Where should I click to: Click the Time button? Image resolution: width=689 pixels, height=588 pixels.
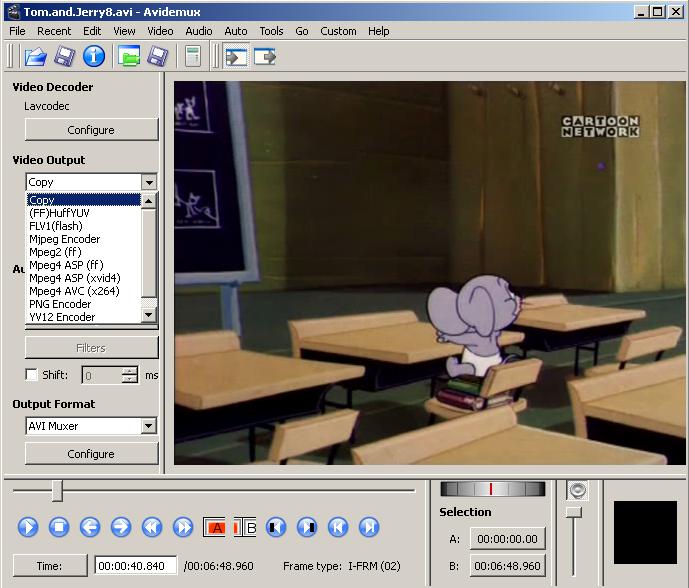tap(50, 566)
